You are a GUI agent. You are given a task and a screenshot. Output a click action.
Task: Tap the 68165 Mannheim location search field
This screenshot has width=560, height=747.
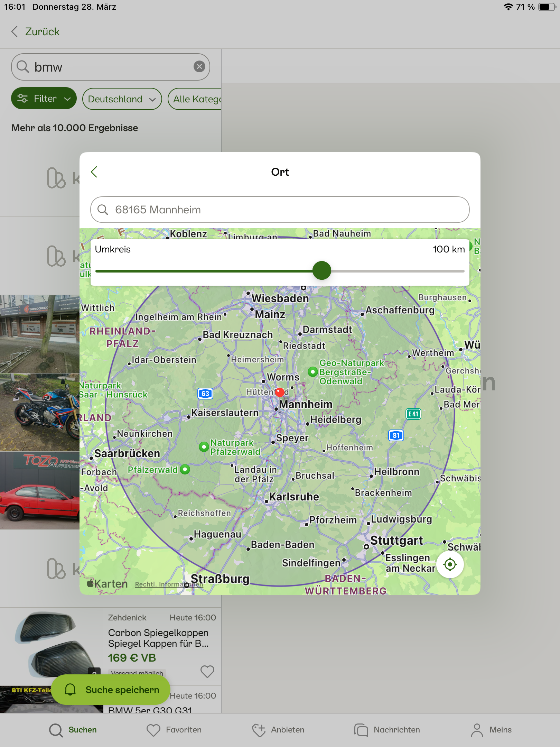pos(280,210)
